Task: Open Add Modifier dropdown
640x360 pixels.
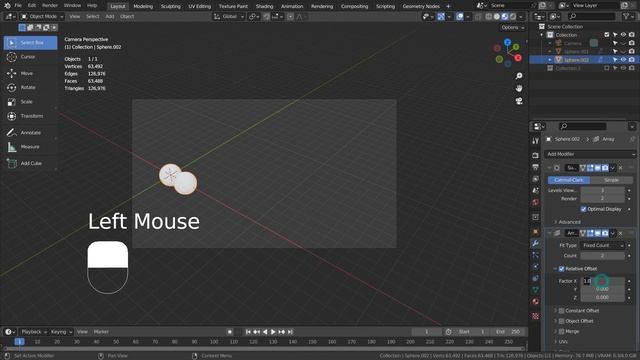Action: [591, 154]
